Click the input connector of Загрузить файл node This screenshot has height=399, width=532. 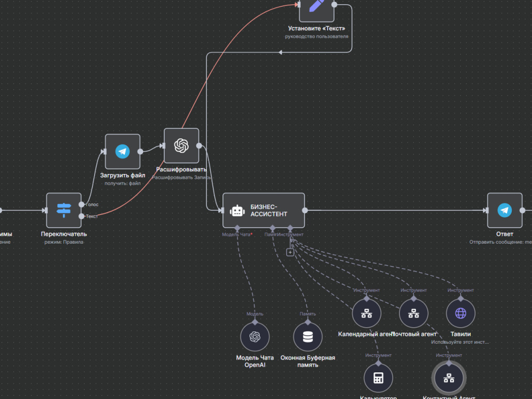[x=104, y=151]
